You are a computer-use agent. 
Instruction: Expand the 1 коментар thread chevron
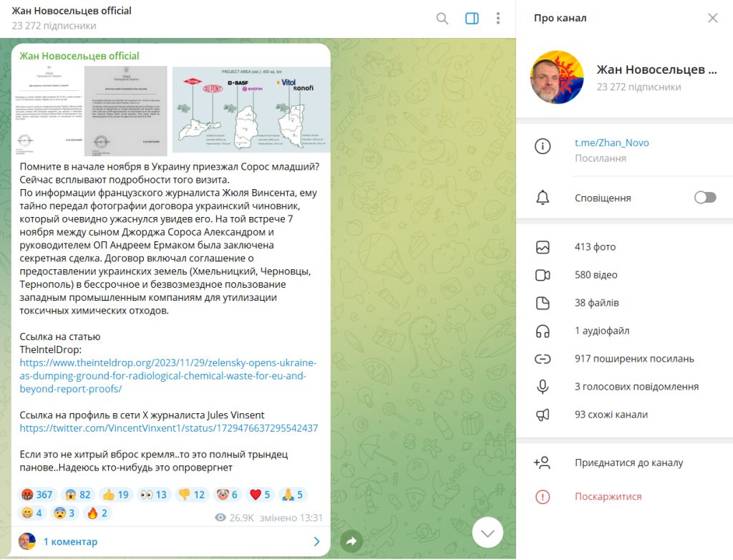pos(316,541)
